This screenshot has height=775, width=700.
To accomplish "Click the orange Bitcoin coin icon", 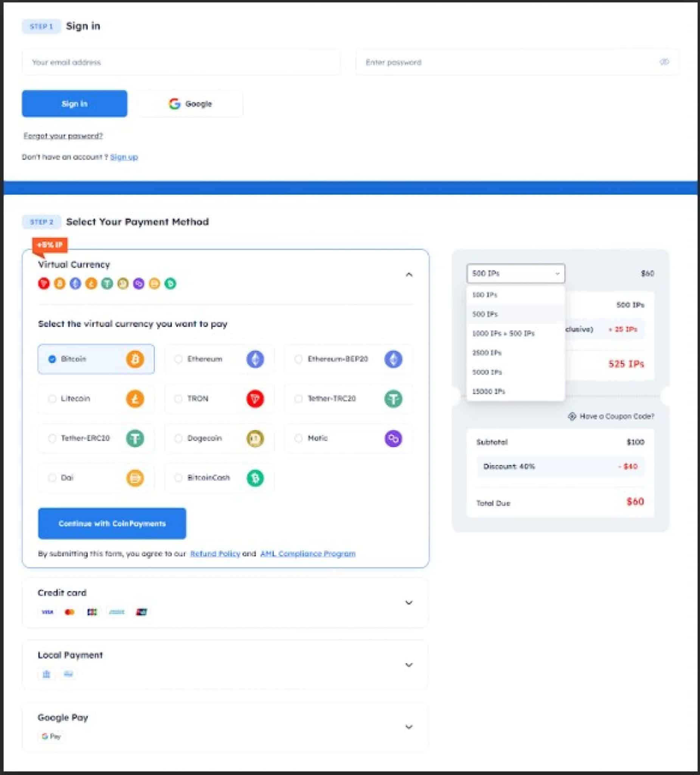I will pos(135,359).
